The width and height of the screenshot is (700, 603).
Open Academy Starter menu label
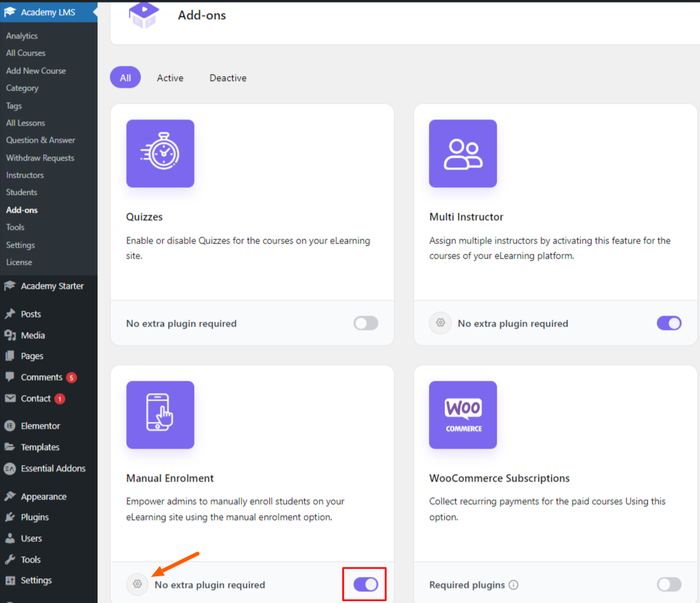52,285
